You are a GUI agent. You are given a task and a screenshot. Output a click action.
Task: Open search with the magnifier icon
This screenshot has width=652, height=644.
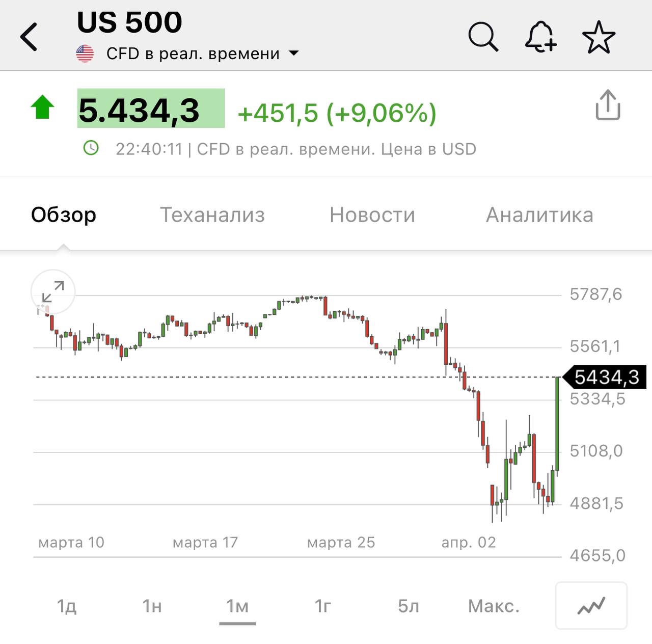click(483, 37)
